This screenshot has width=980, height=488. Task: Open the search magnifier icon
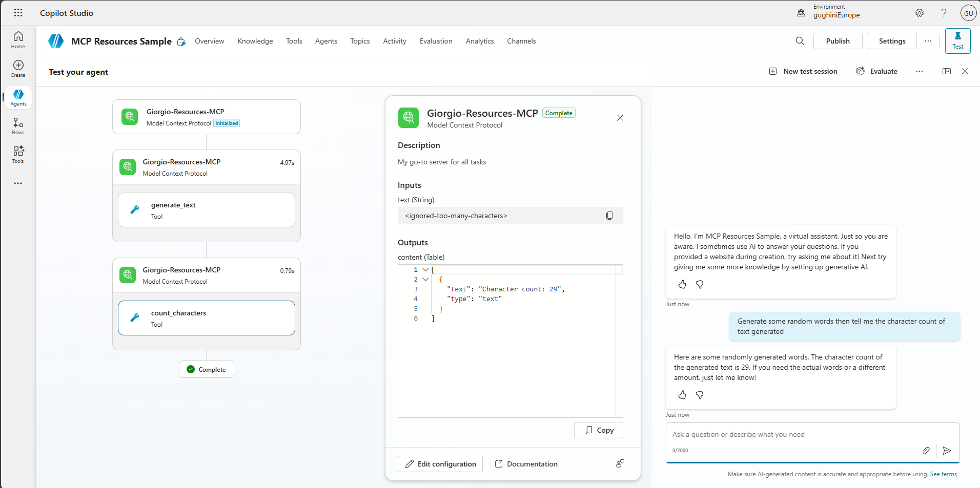click(800, 41)
